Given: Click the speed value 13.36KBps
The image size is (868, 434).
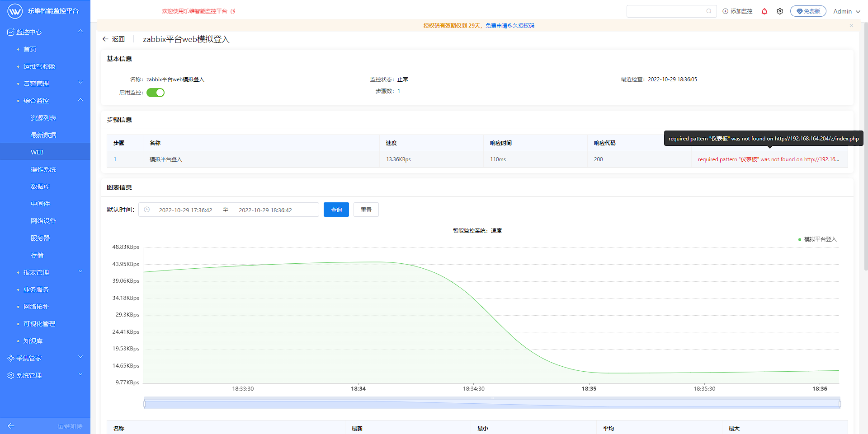Looking at the screenshot, I should point(398,159).
